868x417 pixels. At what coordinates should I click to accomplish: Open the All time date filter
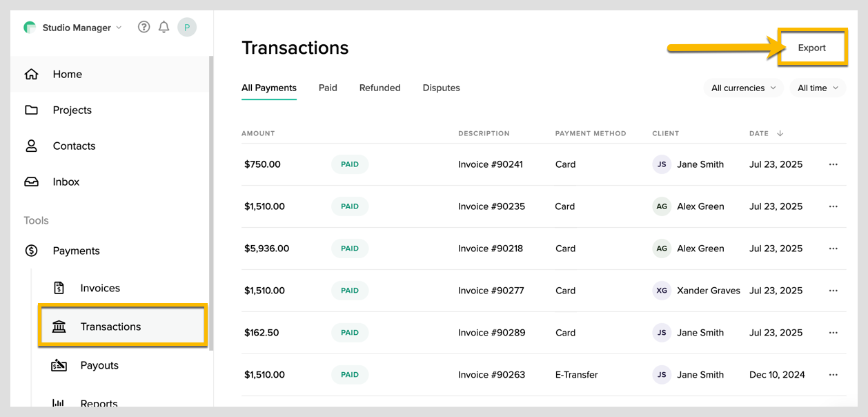click(818, 88)
